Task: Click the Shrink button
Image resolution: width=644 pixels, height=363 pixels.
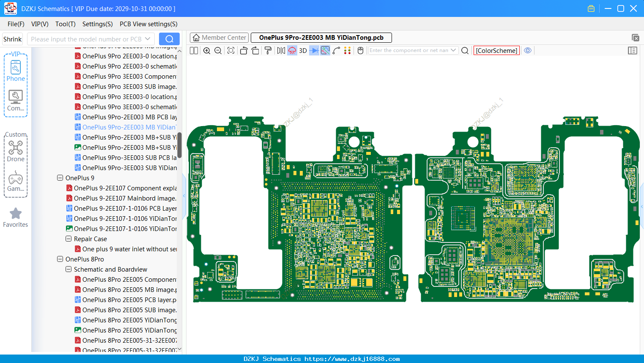Action: pos(12,39)
